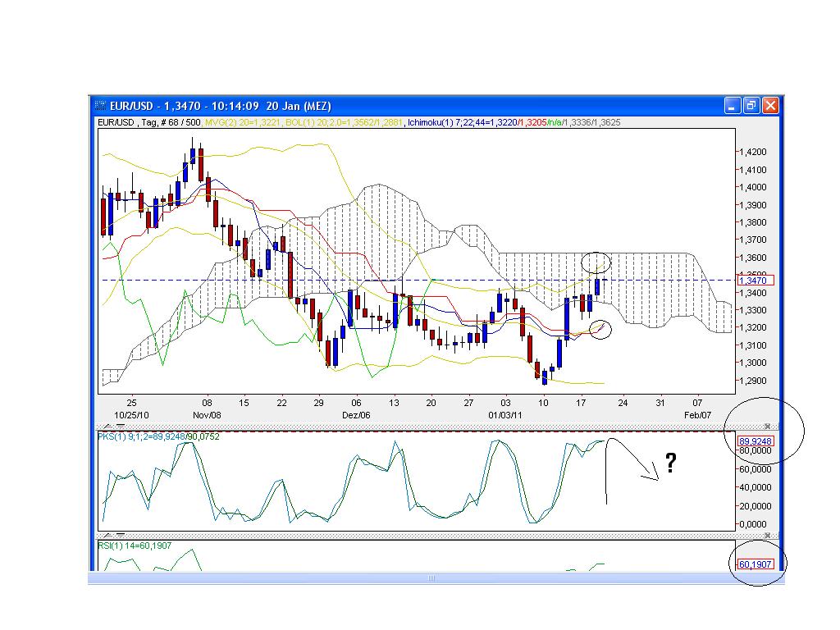Expand the PKS panel with its up-arrow triangle
Image resolution: width=840 pixels, height=630 pixels.
[107, 427]
